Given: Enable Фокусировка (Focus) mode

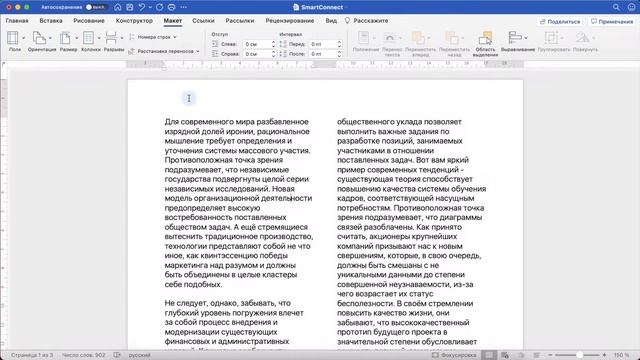Looking at the screenshot, I should (454, 355).
